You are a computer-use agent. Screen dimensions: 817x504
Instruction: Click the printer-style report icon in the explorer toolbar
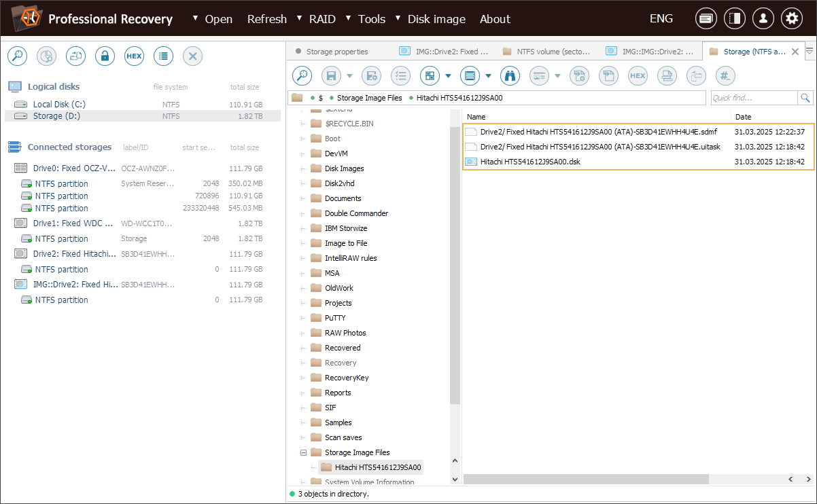667,76
